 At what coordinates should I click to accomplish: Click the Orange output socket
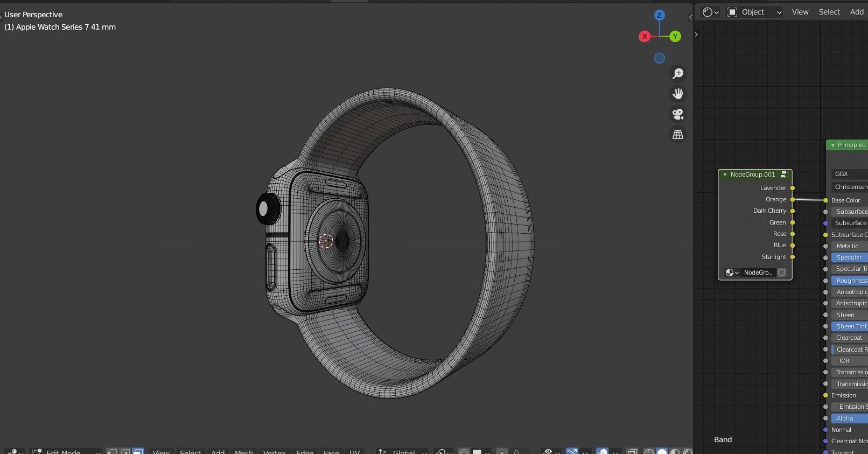tap(793, 199)
